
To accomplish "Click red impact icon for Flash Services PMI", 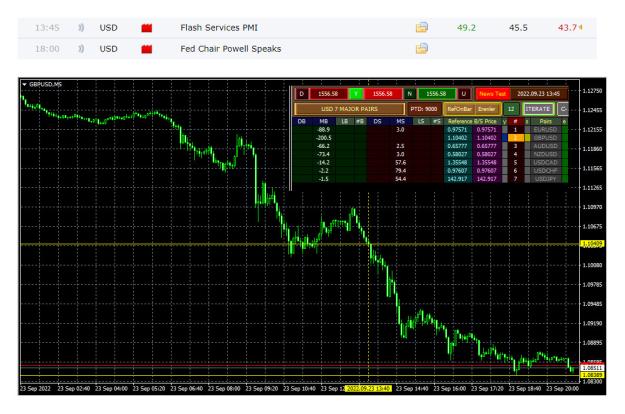I will click(147, 27).
